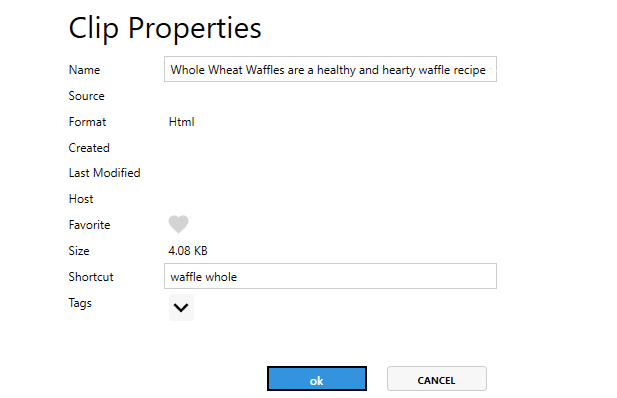The width and height of the screenshot is (617, 398).
Task: Click the Source label
Action: 86,96
